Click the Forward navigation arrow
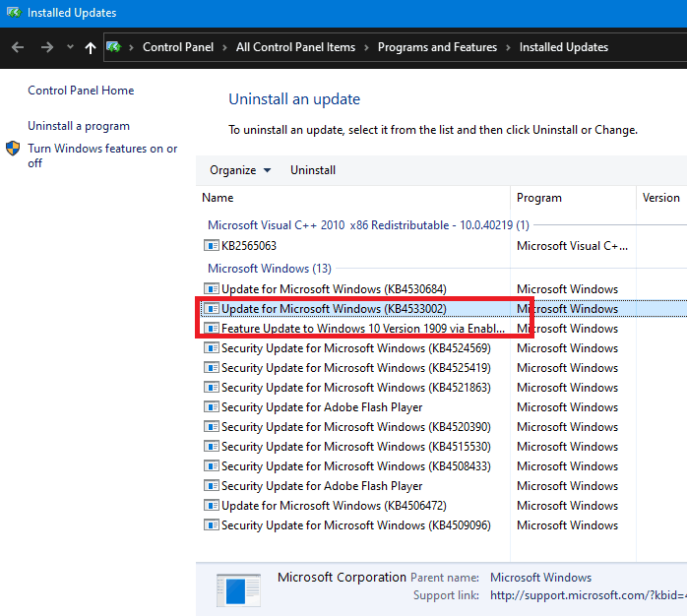Image resolution: width=687 pixels, height=616 pixels. click(x=46, y=47)
